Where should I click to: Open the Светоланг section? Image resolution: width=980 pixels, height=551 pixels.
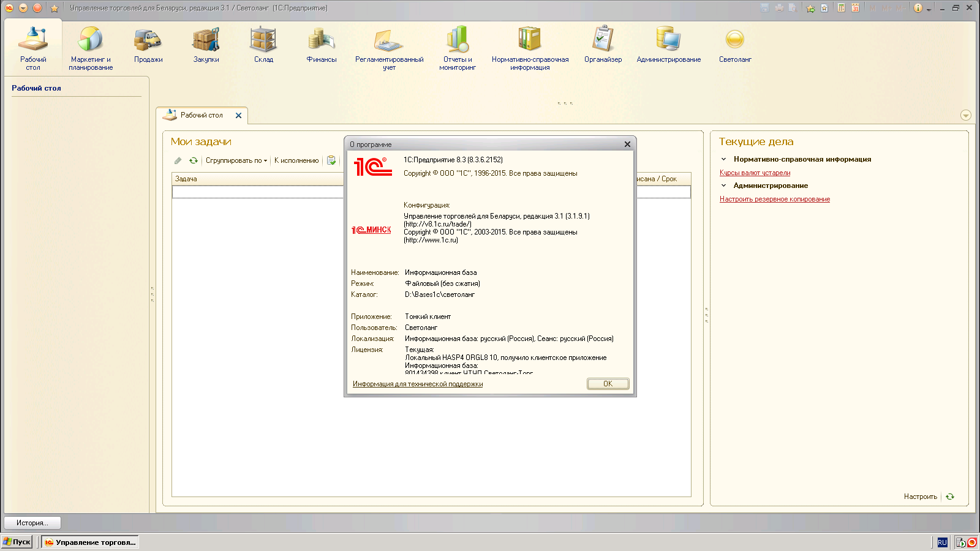coord(735,45)
